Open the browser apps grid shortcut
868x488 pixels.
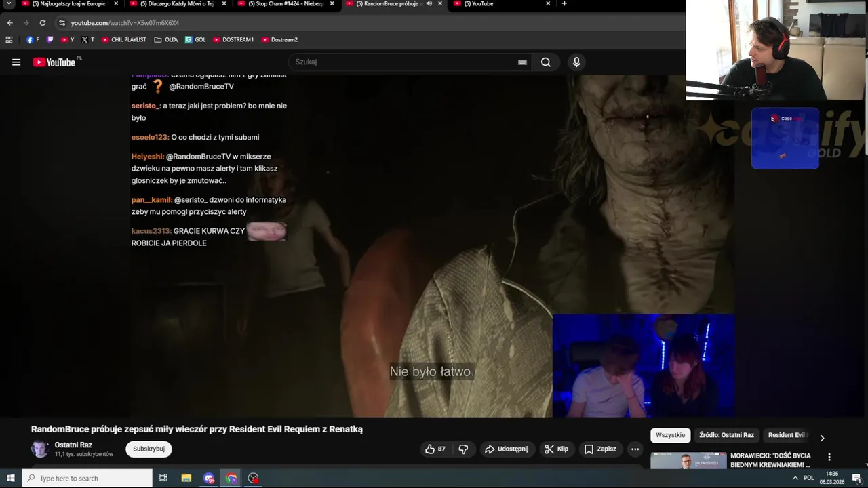[x=9, y=40]
